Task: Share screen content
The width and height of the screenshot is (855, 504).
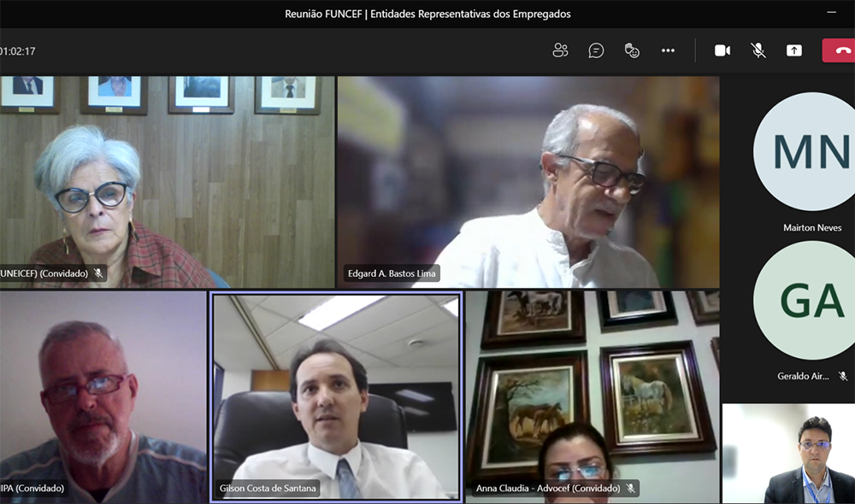Action: point(794,50)
